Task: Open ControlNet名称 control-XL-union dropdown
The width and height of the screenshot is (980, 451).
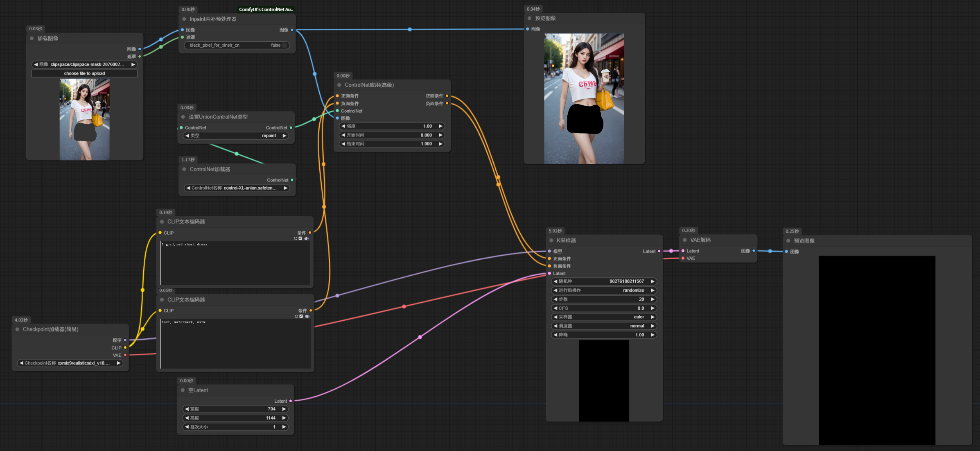Action: [x=237, y=188]
